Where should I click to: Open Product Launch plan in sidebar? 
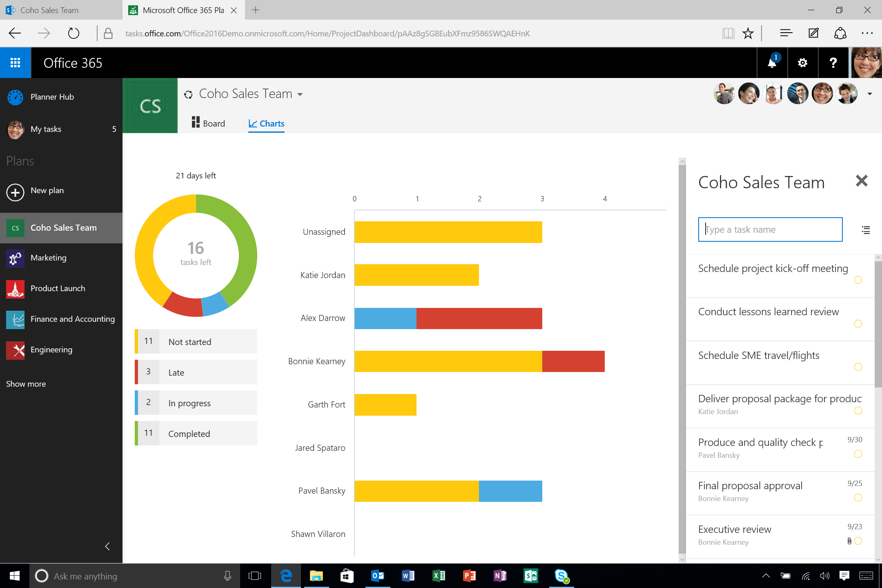tap(57, 288)
